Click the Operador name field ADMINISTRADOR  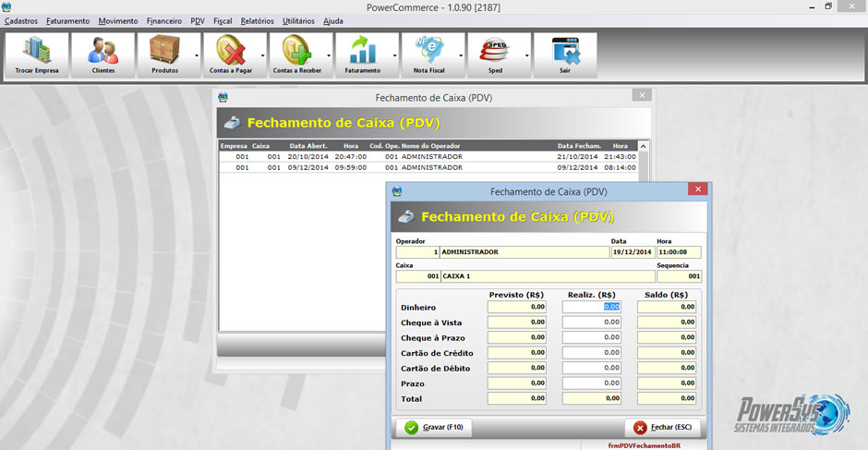pyautogui.click(x=524, y=252)
